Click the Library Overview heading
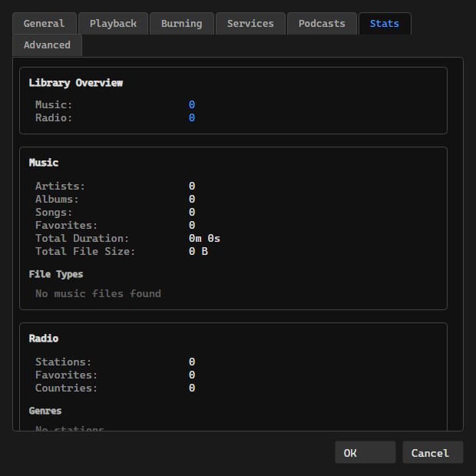476x476 pixels. click(75, 83)
